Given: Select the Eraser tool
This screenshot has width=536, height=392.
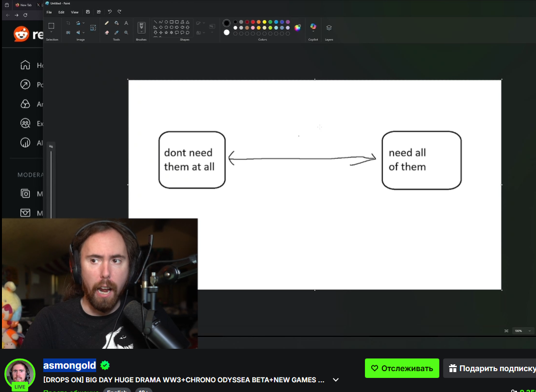Looking at the screenshot, I should [x=106, y=33].
